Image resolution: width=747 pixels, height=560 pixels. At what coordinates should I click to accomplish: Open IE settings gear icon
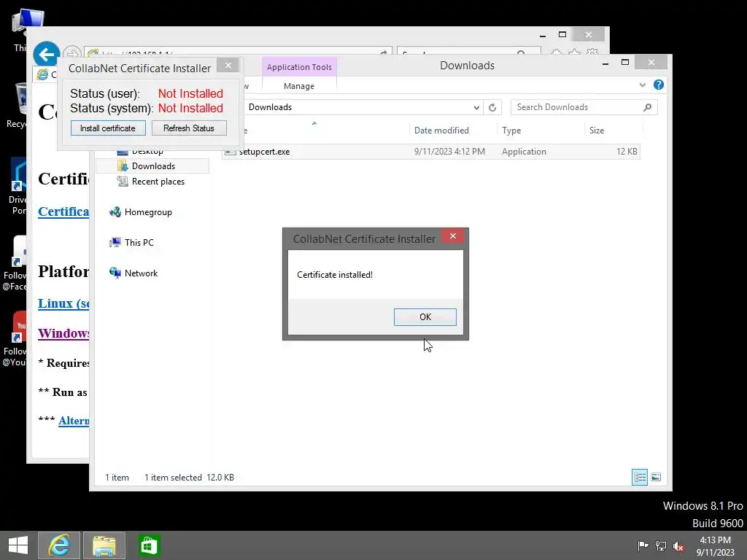tap(592, 52)
